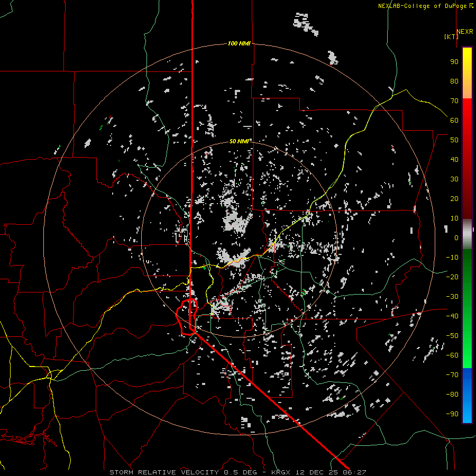Click the -50 value on the velocity scale
Viewport: 476px width, 476px height.
(x=452, y=335)
